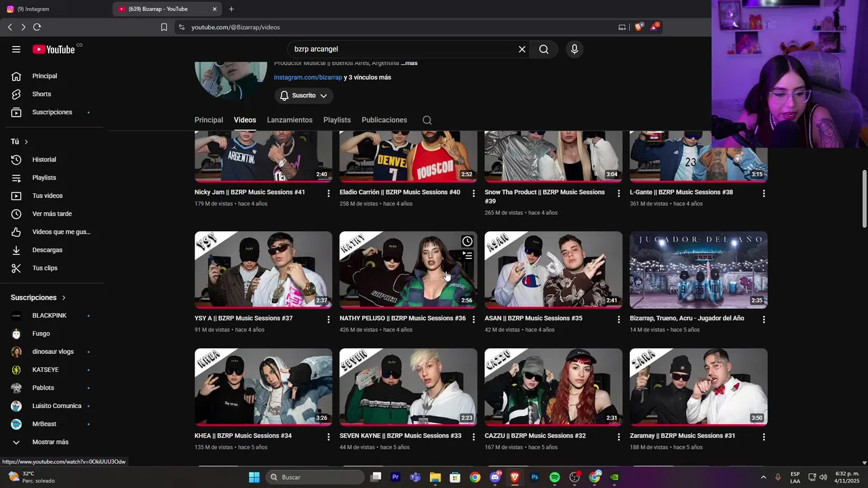Open a new browser tab
The image size is (868, 488).
coord(231,9)
